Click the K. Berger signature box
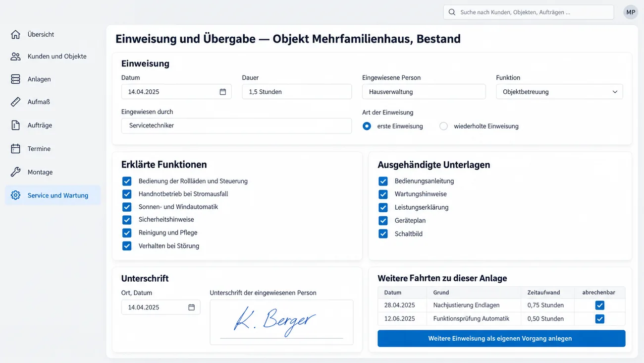The image size is (644, 363). (x=281, y=322)
